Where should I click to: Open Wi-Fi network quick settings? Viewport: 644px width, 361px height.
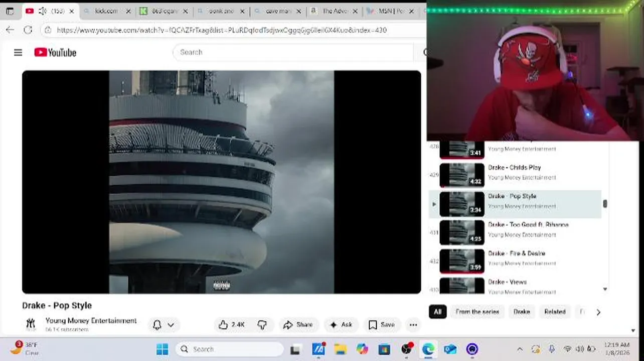[567, 349]
